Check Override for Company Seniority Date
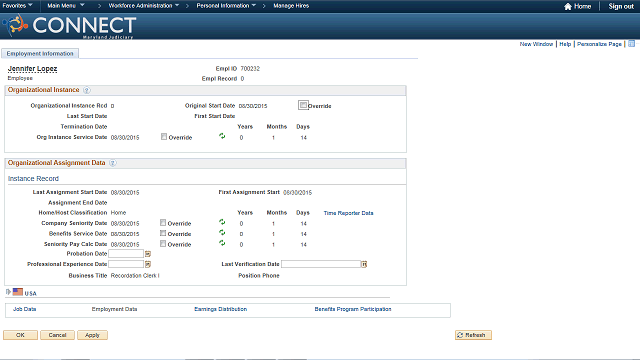 pyautogui.click(x=163, y=223)
